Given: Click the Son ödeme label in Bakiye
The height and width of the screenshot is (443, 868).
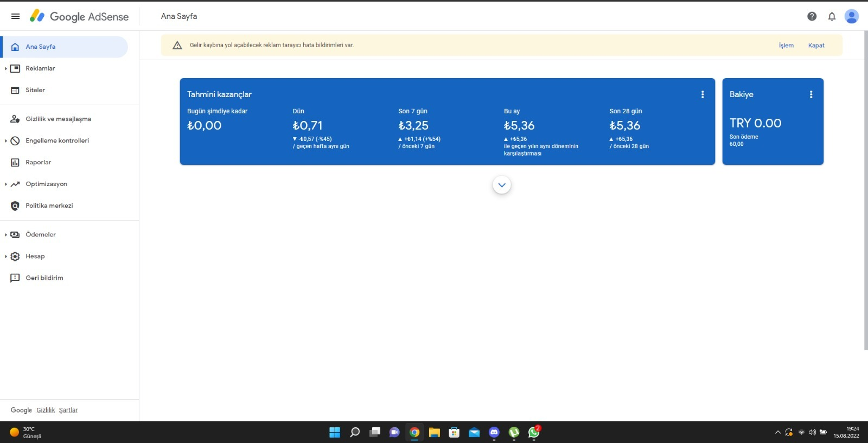Looking at the screenshot, I should [744, 137].
